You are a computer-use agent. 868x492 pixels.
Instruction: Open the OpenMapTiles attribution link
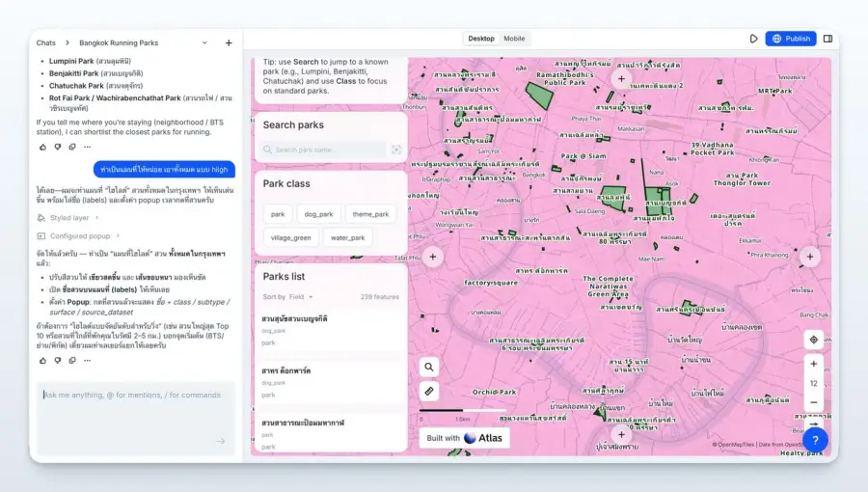pos(733,444)
